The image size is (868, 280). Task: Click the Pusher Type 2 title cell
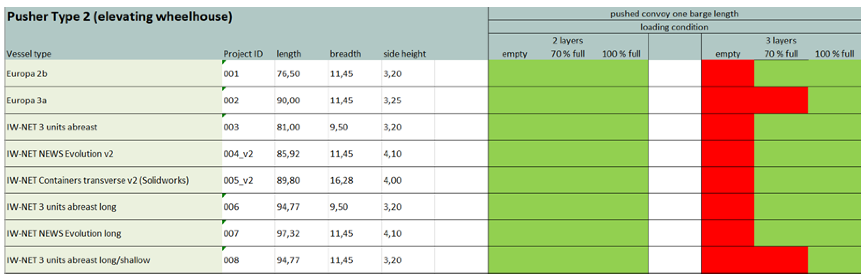pyautogui.click(x=120, y=17)
